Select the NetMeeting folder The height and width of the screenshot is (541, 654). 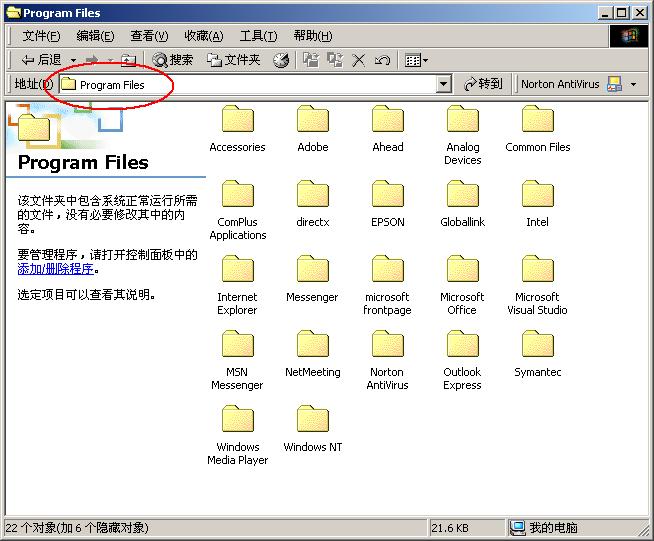[x=313, y=355]
